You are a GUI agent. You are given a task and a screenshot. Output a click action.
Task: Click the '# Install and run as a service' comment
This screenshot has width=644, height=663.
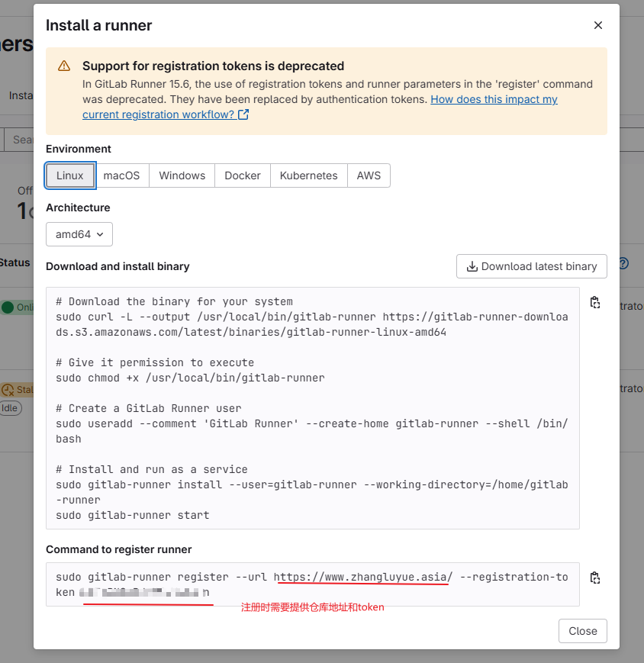(x=152, y=470)
